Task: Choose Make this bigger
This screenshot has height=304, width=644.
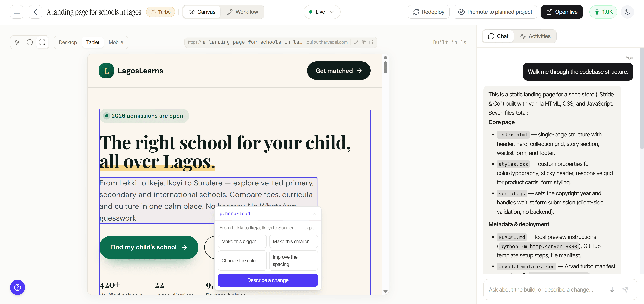Action: (242, 241)
